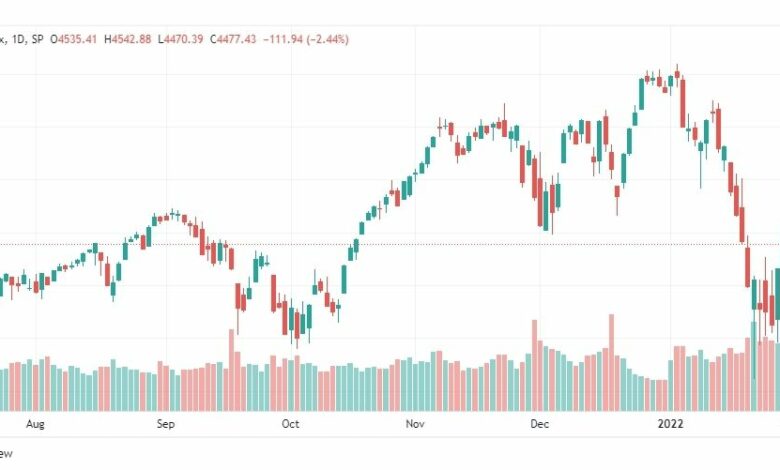Click the SP exchange label in legend

37,39
